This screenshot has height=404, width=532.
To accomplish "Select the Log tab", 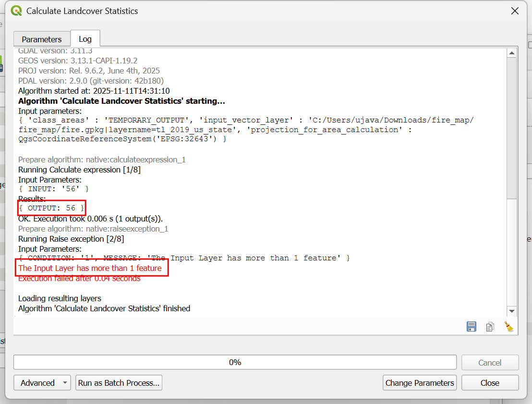I will 85,39.
